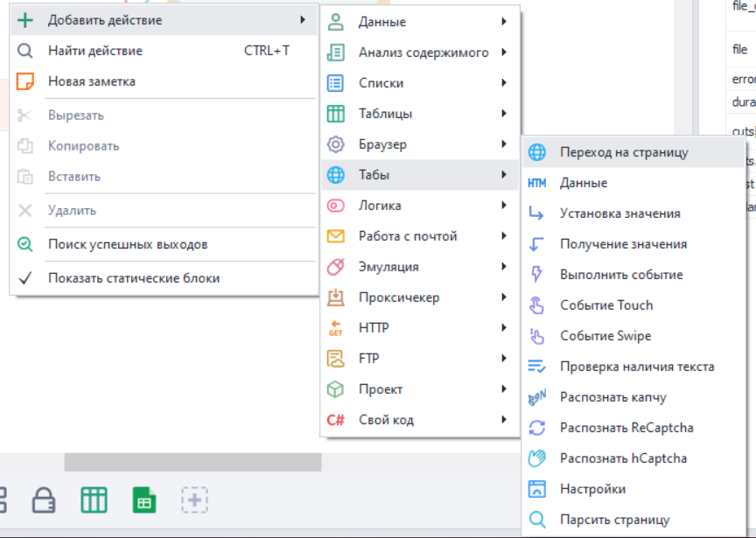Click the dashed plus icon in the bottom toolbar

194,500
